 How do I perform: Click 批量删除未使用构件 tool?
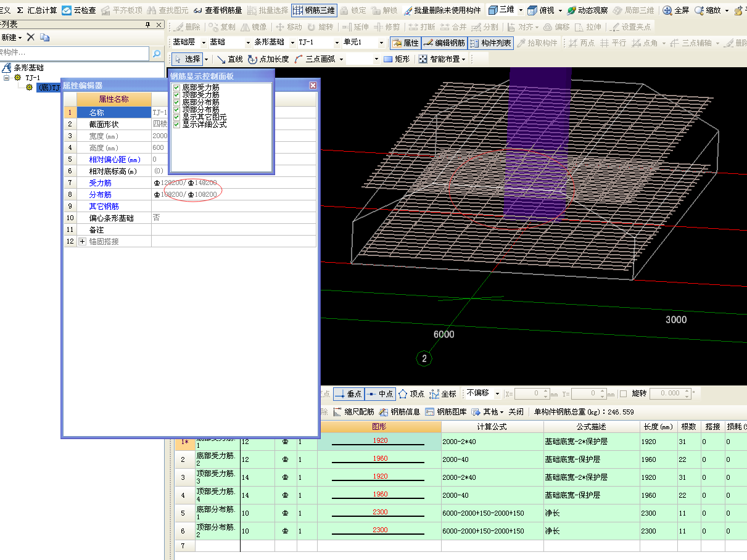[x=442, y=10]
